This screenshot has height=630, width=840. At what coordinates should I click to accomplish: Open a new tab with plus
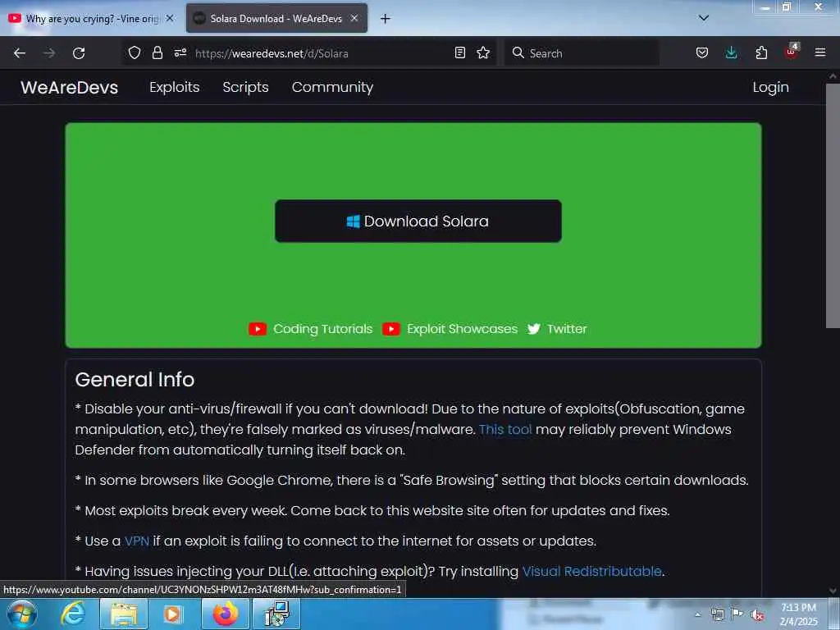(x=386, y=19)
